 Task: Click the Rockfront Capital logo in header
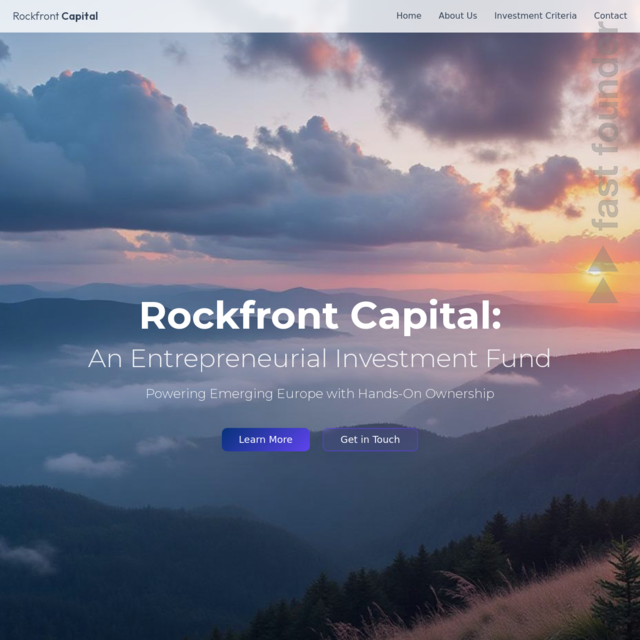pyautogui.click(x=56, y=16)
